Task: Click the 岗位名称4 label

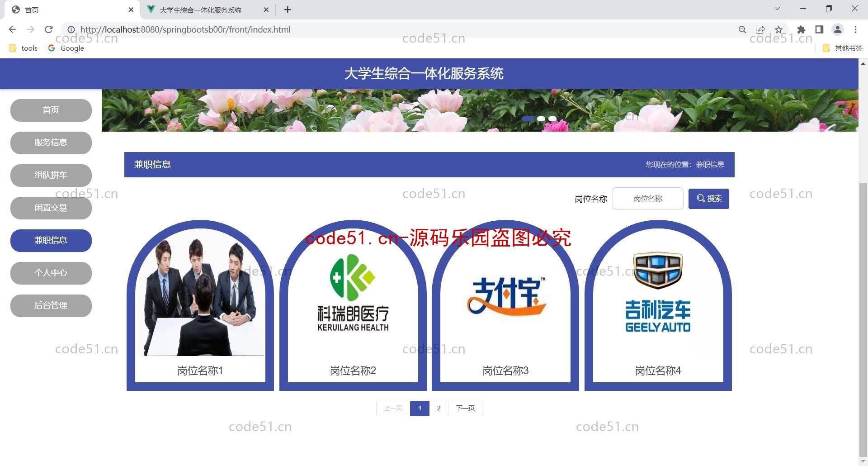Action: pyautogui.click(x=658, y=371)
